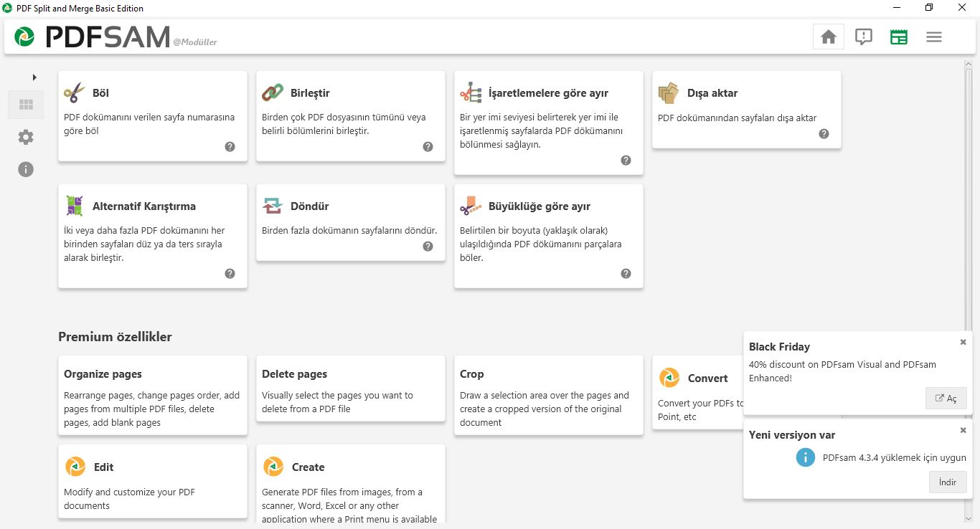Go to the home dashboard icon
The image size is (980, 529).
click(829, 37)
